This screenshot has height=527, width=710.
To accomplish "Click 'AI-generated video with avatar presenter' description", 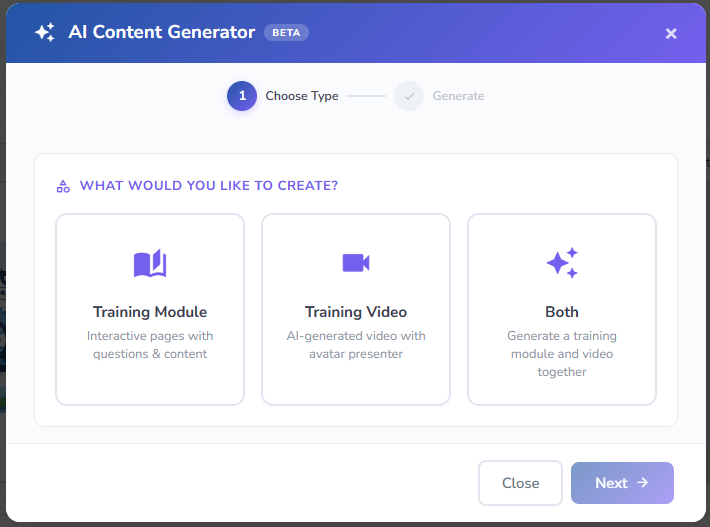I will (356, 345).
